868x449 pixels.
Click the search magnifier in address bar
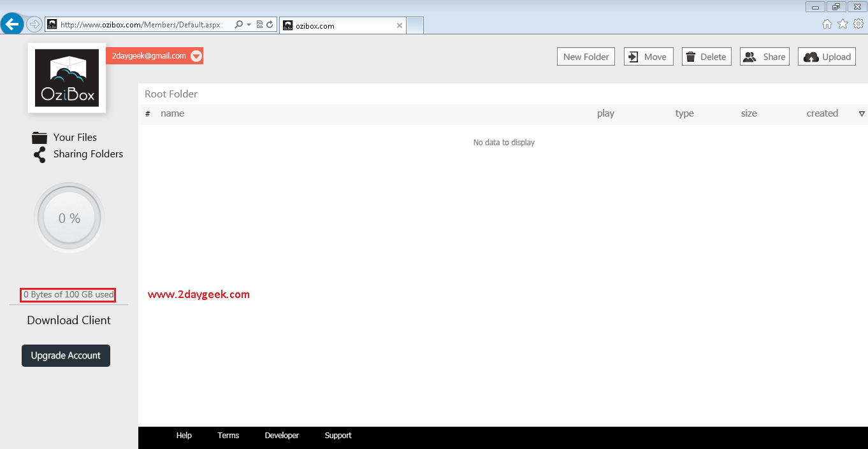point(238,25)
